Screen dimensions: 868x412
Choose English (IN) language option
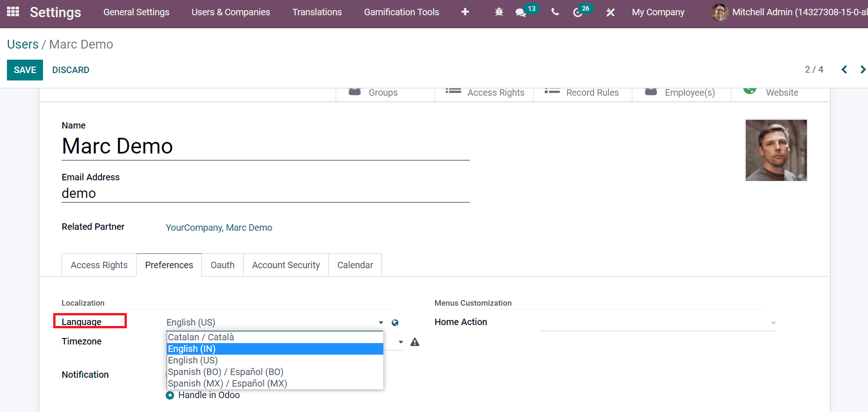click(x=275, y=349)
